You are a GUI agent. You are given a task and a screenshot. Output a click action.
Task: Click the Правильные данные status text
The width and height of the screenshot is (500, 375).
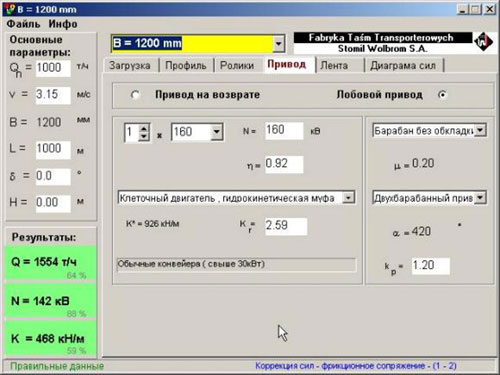pos(57,366)
